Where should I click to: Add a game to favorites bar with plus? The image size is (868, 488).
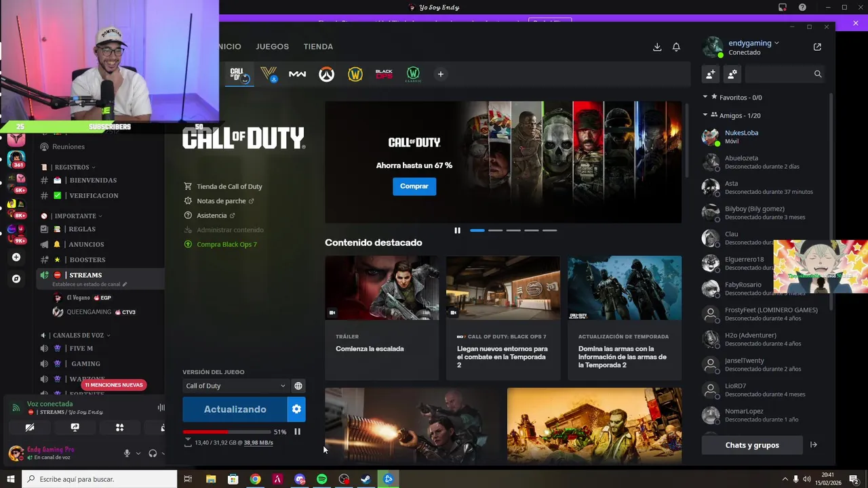pos(440,74)
